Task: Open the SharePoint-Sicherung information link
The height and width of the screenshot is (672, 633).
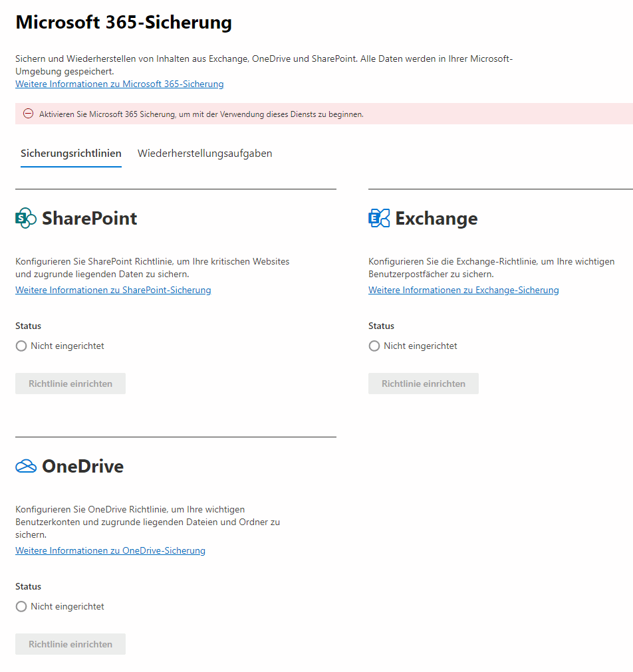Action: point(113,290)
